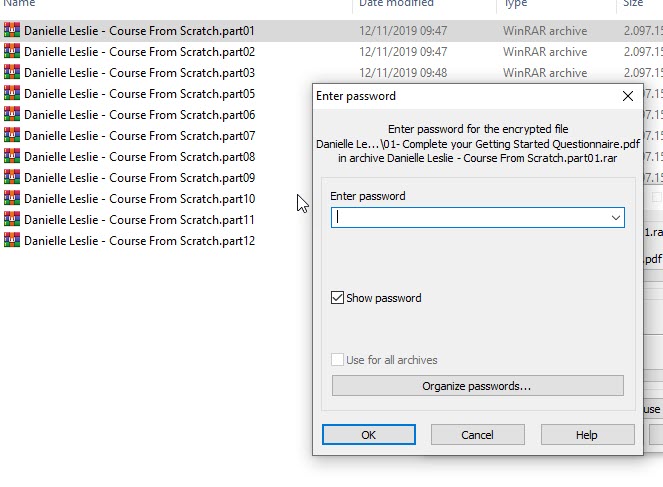Select file Course From Scratch.part09
663x487 pixels.
(140, 178)
